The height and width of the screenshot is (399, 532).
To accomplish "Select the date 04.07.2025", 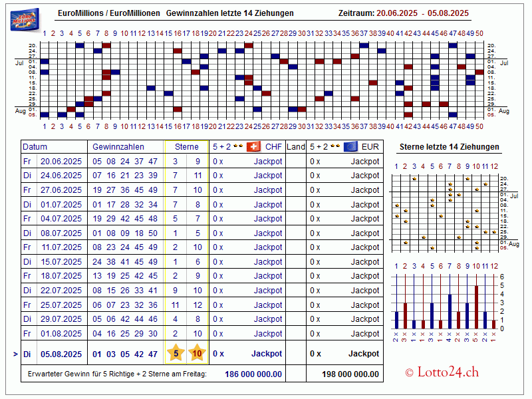I will pyautogui.click(x=61, y=219).
